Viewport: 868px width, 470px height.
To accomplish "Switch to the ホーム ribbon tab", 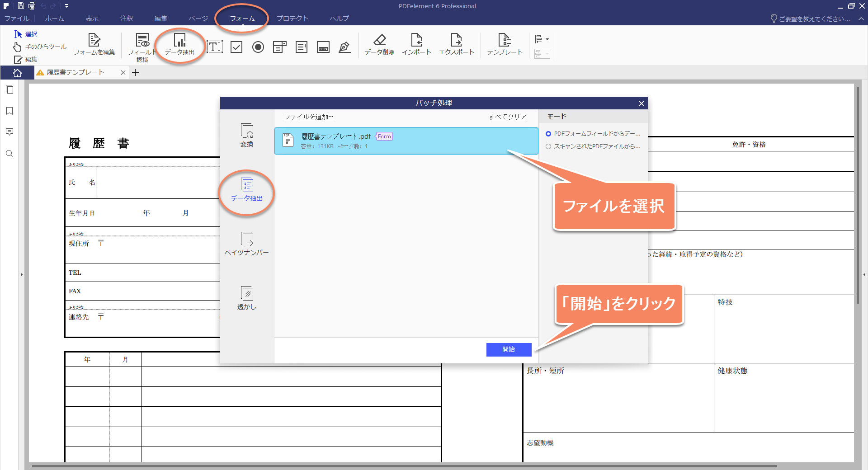I will tap(55, 19).
